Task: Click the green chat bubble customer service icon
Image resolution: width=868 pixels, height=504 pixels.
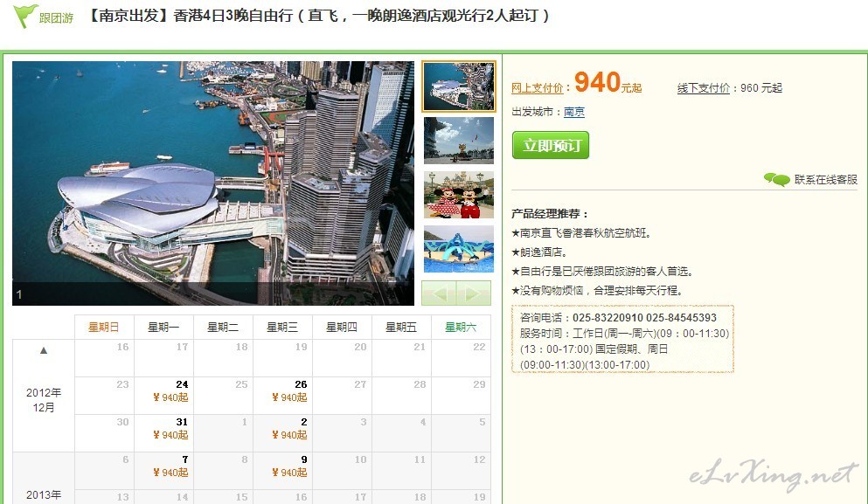Action: click(x=777, y=180)
